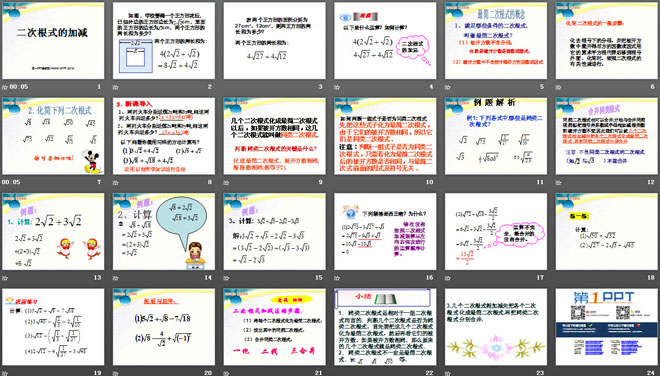This screenshot has height=376, width=660.
Task: Select slide 10 with red and black text
Action: click(385, 136)
